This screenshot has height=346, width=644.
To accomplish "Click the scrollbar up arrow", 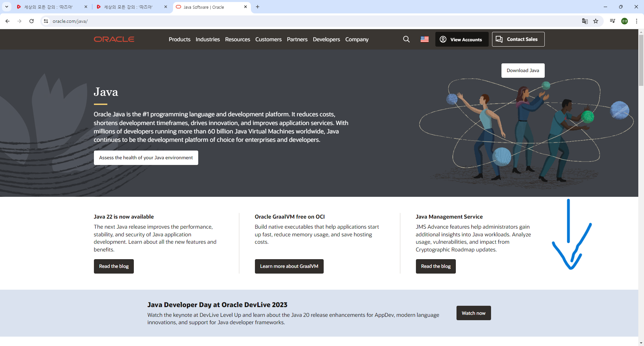I will [641, 32].
